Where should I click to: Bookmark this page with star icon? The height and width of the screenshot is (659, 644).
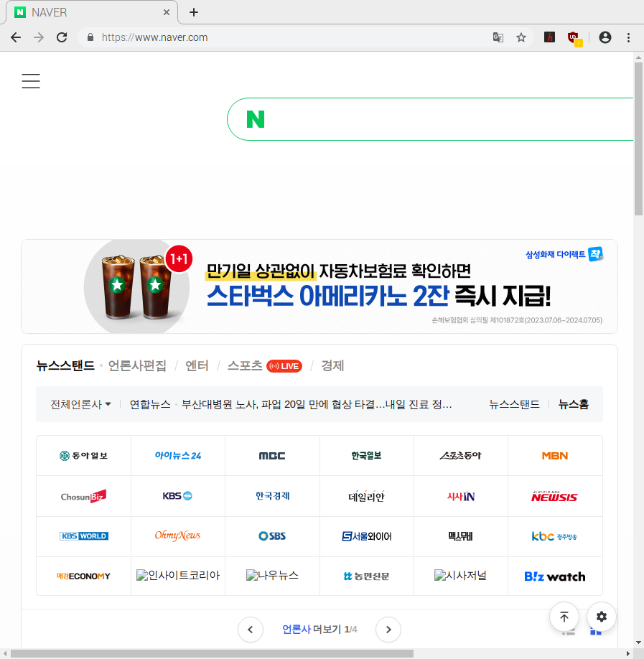click(521, 37)
